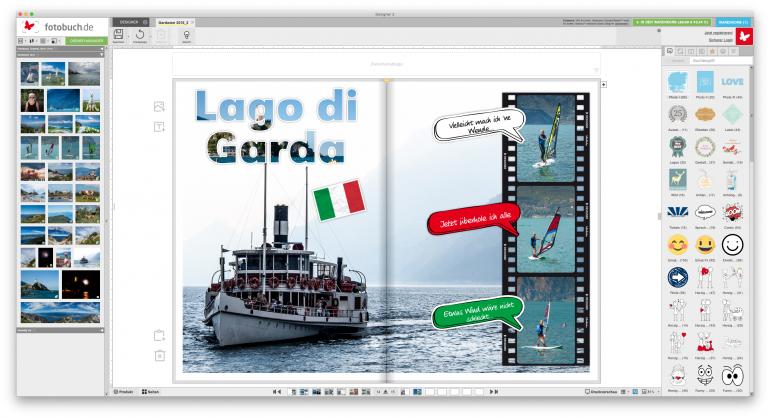Click the add image box icon left of page
Screen dimensions: 770x418
pos(159,106)
